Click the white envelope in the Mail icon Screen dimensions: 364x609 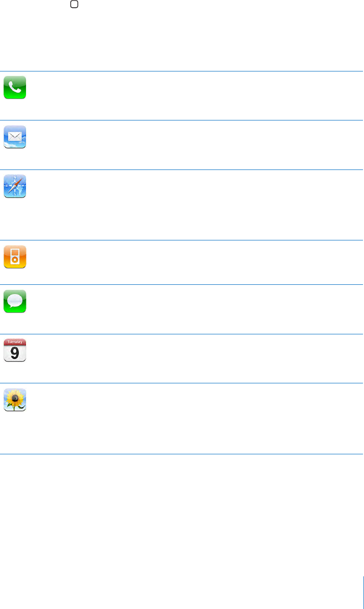coord(15,137)
